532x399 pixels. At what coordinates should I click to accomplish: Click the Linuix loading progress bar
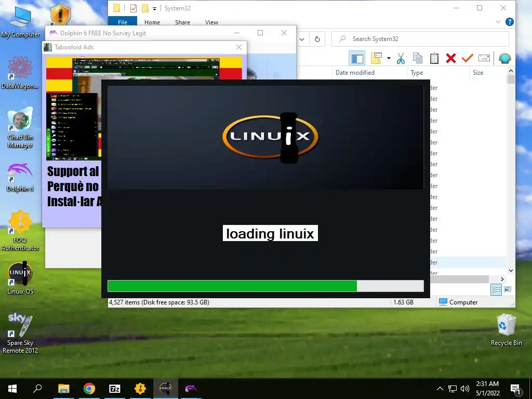click(265, 286)
